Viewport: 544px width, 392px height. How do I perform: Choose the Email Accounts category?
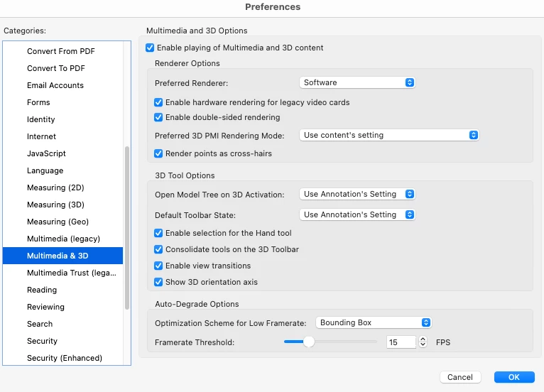pos(55,85)
